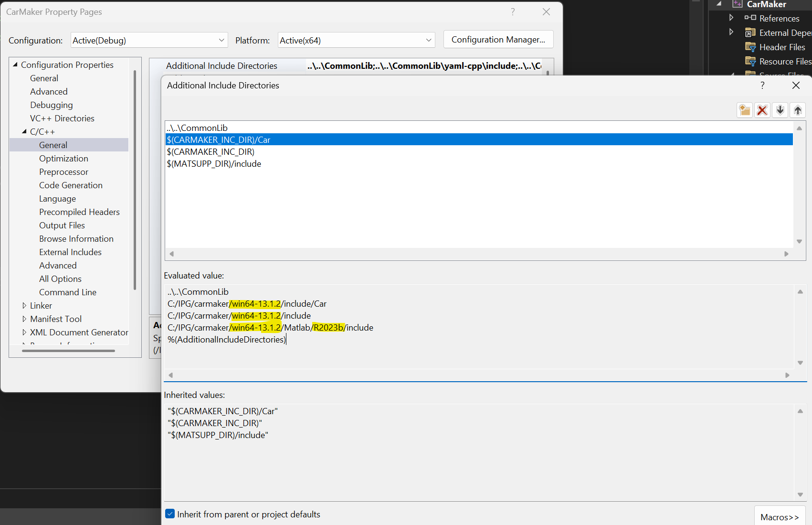Close the Additional Include Directories dialog
The width and height of the screenshot is (812, 525).
(796, 86)
